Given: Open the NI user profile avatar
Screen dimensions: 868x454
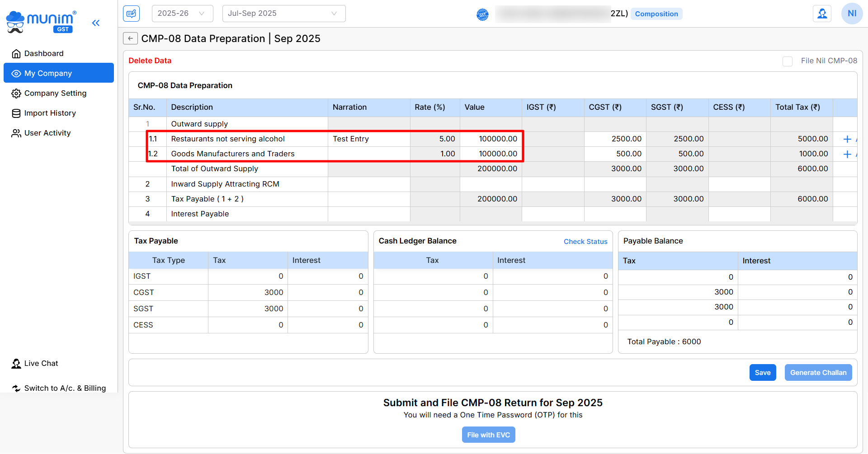Looking at the screenshot, I should pos(852,14).
